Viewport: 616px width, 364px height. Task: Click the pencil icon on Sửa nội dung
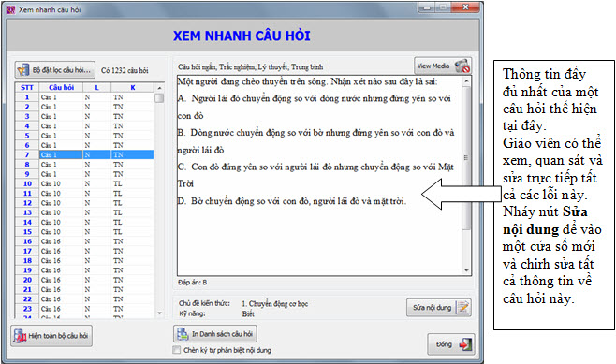tap(463, 307)
